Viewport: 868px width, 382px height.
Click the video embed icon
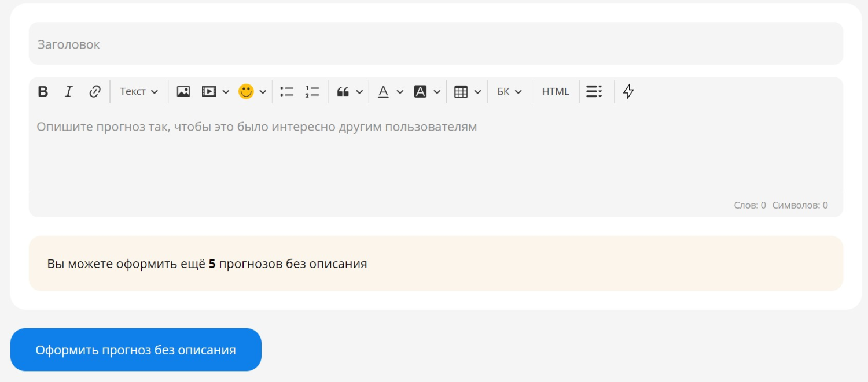[209, 91]
